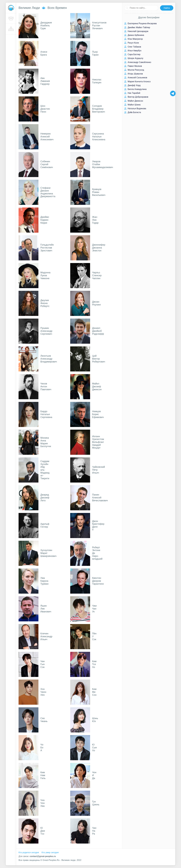
Task: Open the hierarchy tree icon in sidebar
Action: [x=11, y=29]
